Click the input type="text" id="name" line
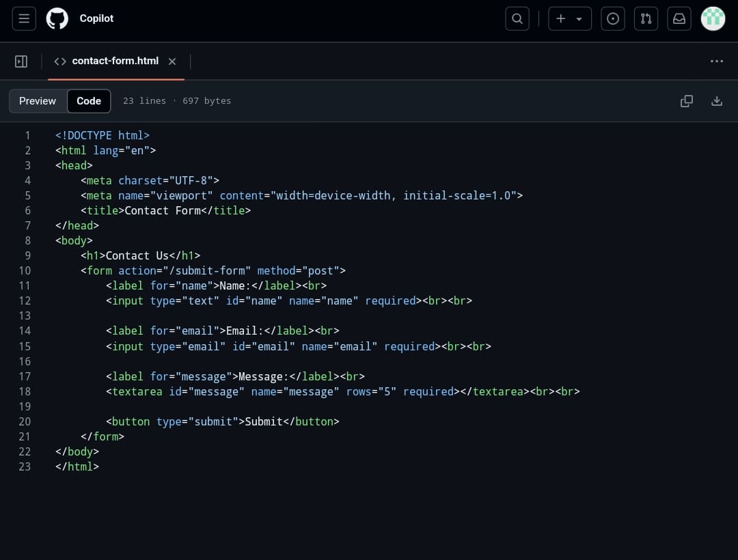The width and height of the screenshot is (738, 560). point(289,301)
